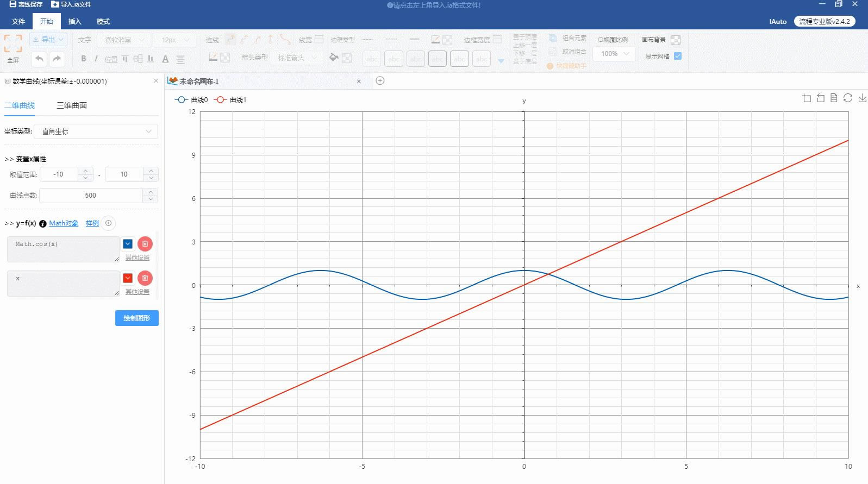This screenshot has height=484, width=868.
Task: Select the curved S-shaped connector line icon
Action: pos(285,39)
